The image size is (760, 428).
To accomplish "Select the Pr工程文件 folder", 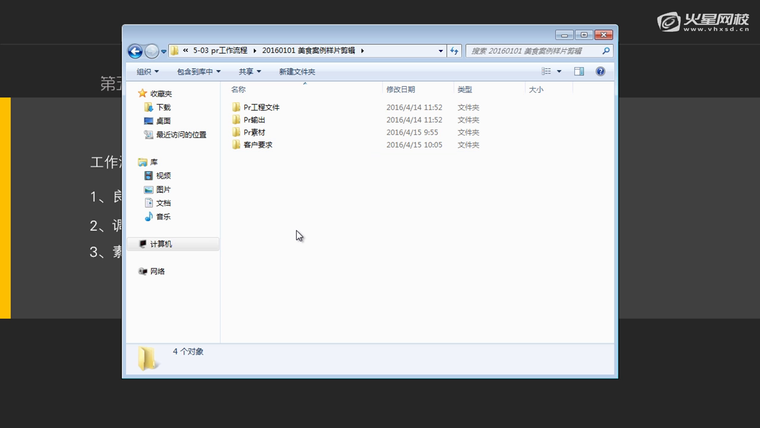I will [261, 107].
